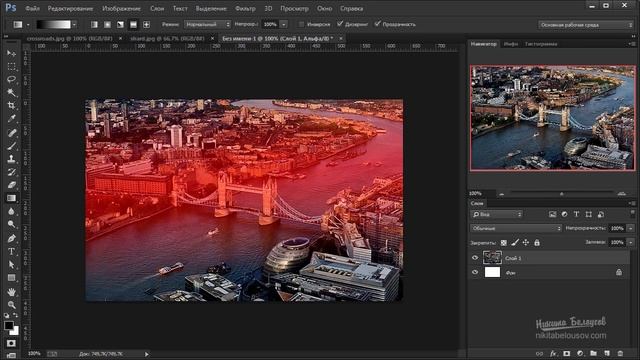Select the Dodge tool
The height and width of the screenshot is (360, 640).
point(11,224)
